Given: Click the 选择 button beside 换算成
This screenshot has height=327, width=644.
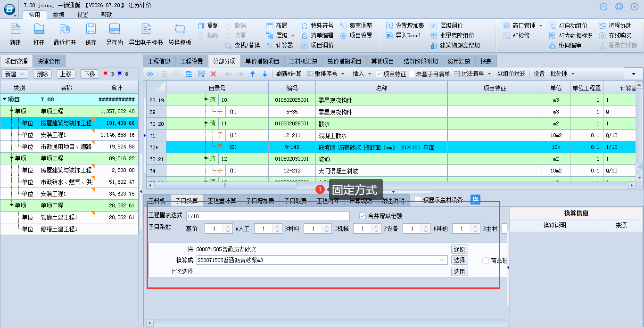Looking at the screenshot, I should tap(459, 260).
